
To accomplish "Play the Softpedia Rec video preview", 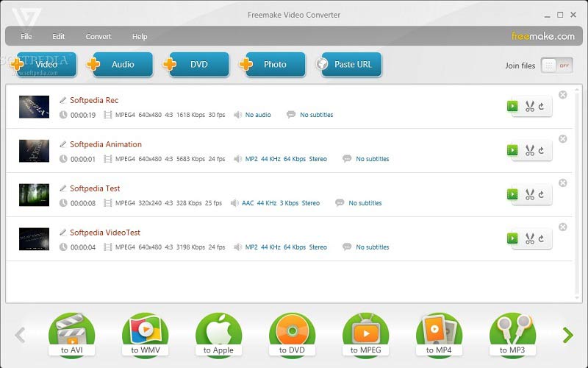I will coord(513,107).
